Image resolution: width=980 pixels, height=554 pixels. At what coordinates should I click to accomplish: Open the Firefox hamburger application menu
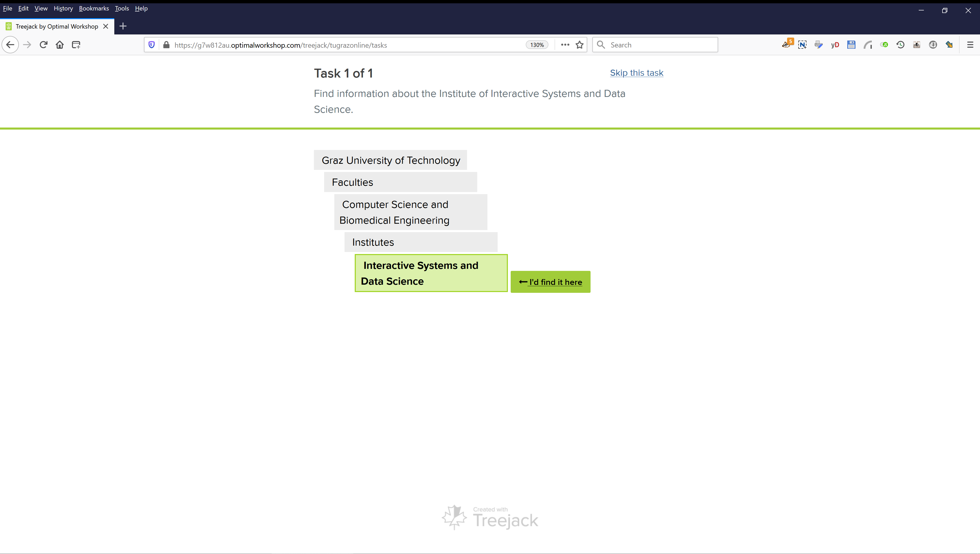click(x=970, y=45)
